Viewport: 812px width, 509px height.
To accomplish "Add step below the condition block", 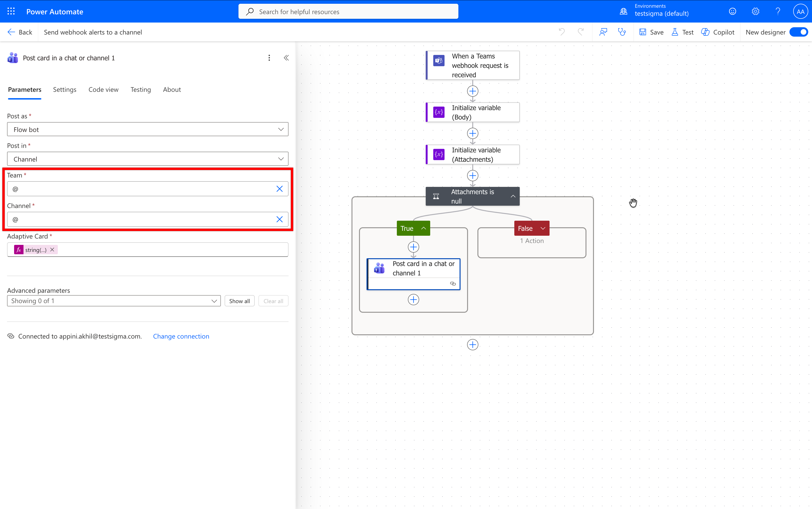I will click(x=473, y=345).
